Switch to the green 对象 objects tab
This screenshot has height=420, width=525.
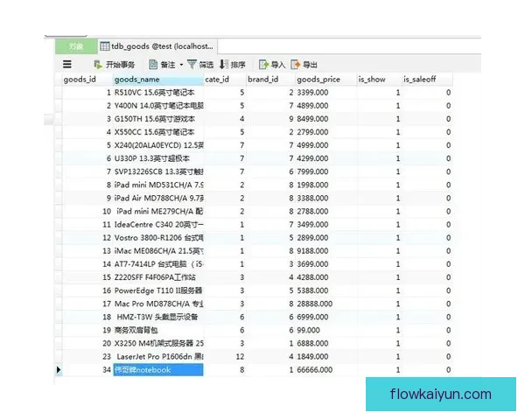click(76, 46)
